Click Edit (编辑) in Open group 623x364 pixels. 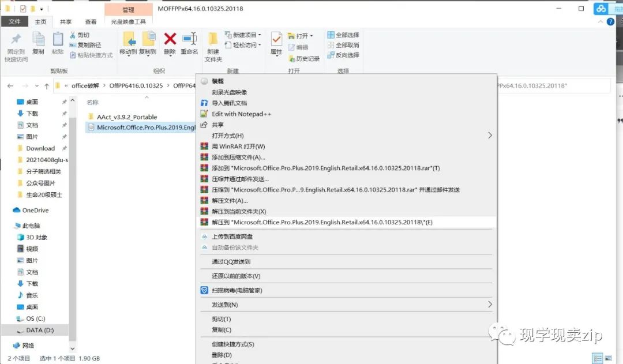pos(298,47)
